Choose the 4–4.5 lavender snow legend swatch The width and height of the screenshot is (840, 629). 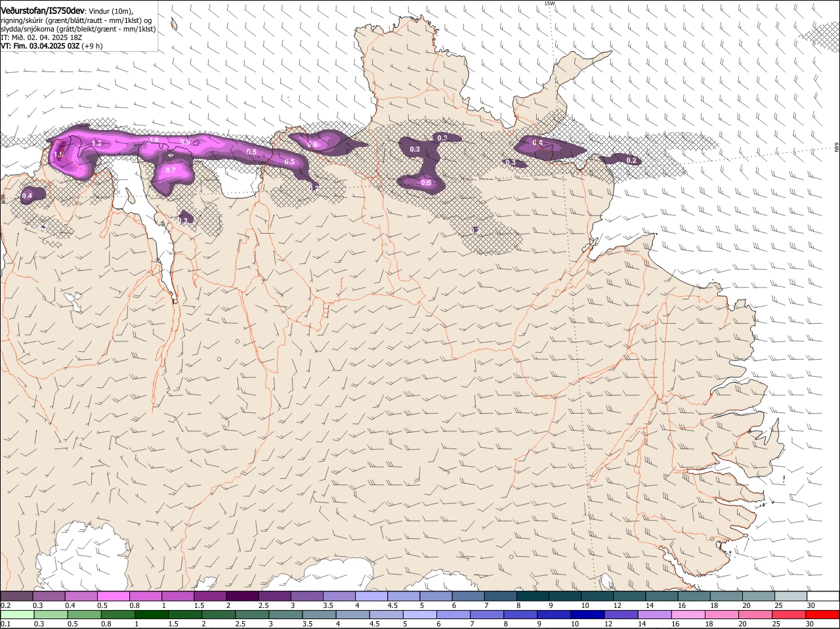click(371, 596)
